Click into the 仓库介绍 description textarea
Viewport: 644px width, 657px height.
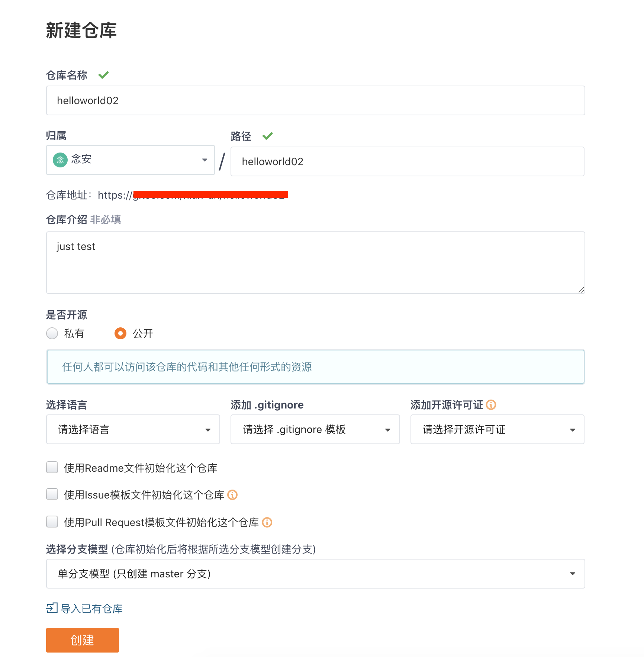(315, 263)
